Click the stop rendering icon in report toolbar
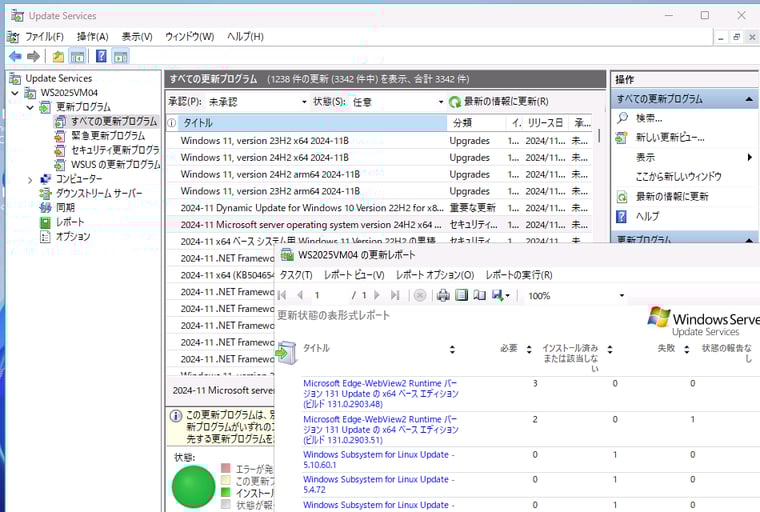The height and width of the screenshot is (512, 760). 420,295
